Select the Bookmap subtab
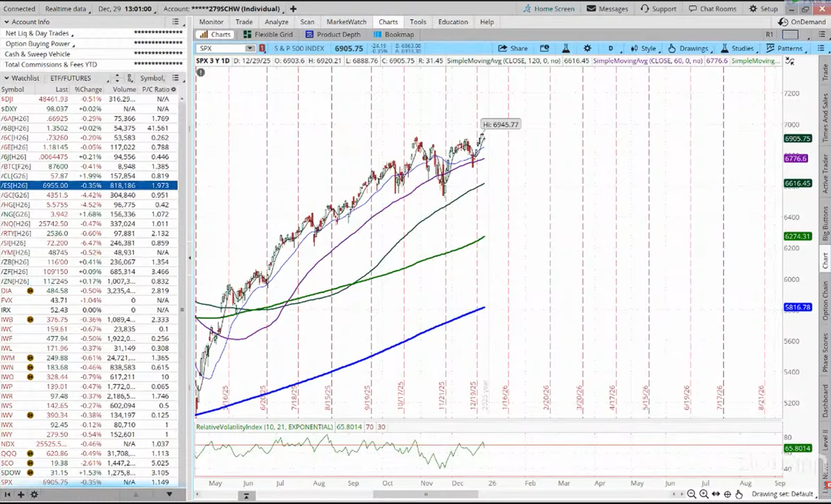 pos(394,35)
